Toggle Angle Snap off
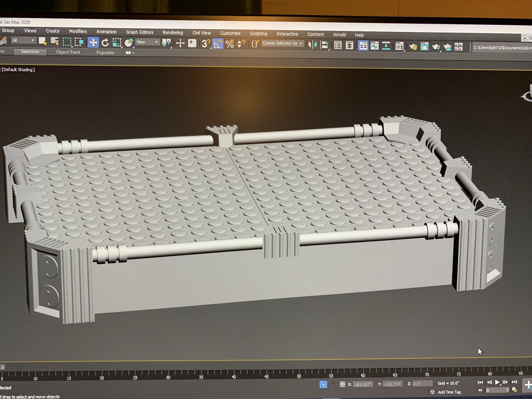 point(218,44)
